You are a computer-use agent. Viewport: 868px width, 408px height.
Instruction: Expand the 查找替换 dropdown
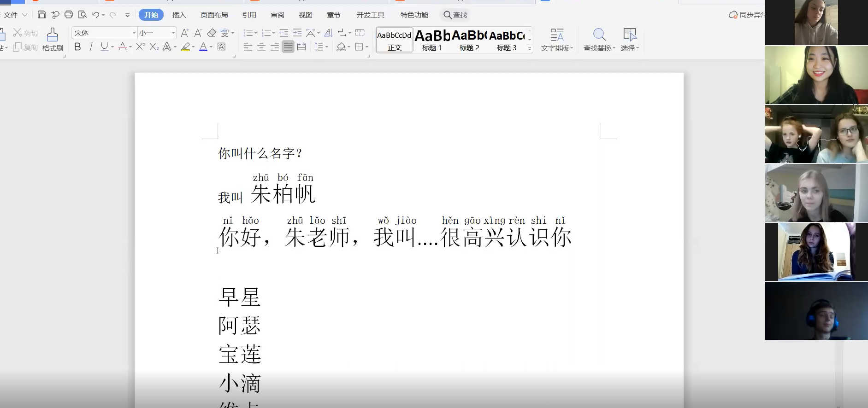(x=614, y=48)
